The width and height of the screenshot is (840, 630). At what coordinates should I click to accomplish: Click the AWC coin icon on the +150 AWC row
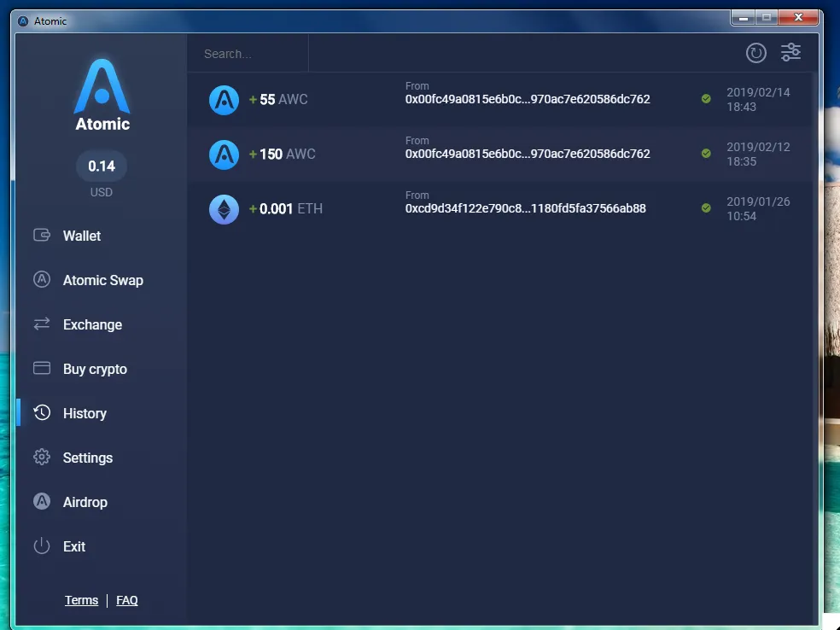(224, 155)
